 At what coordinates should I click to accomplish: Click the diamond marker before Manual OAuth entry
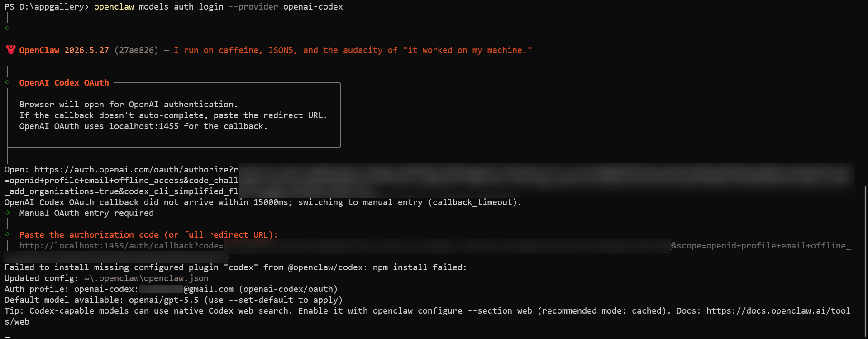pos(7,212)
